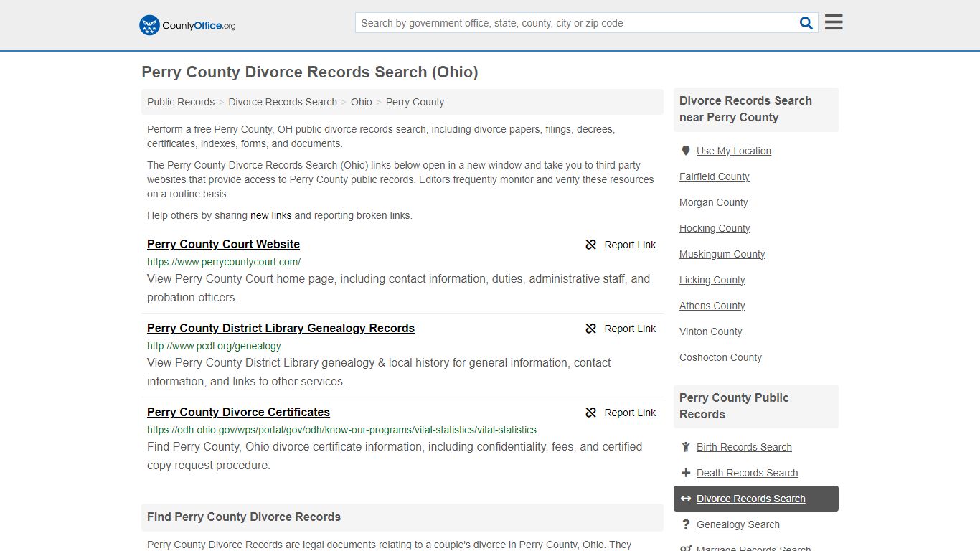
Task: Open Licking County link
Action: [x=712, y=280]
